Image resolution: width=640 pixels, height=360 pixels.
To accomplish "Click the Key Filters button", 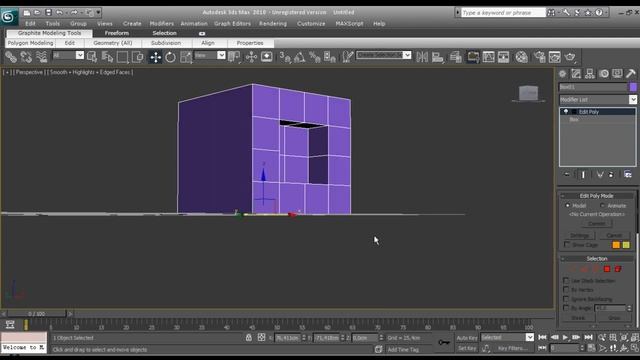I will click(x=512, y=348).
